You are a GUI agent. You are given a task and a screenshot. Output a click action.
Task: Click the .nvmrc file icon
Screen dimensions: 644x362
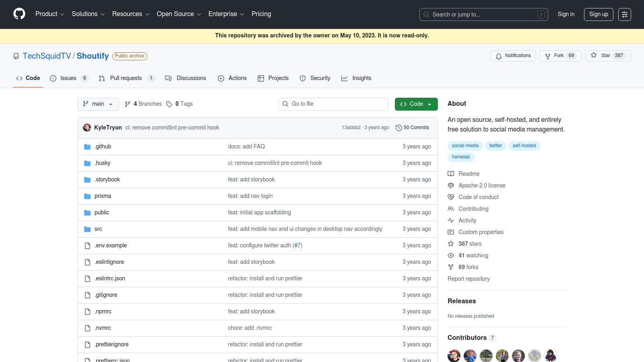[87, 328]
